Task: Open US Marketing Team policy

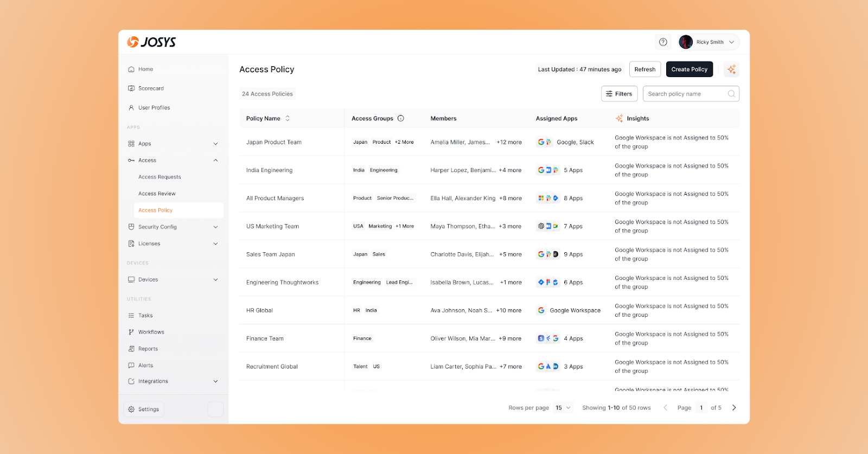Action: (272, 227)
